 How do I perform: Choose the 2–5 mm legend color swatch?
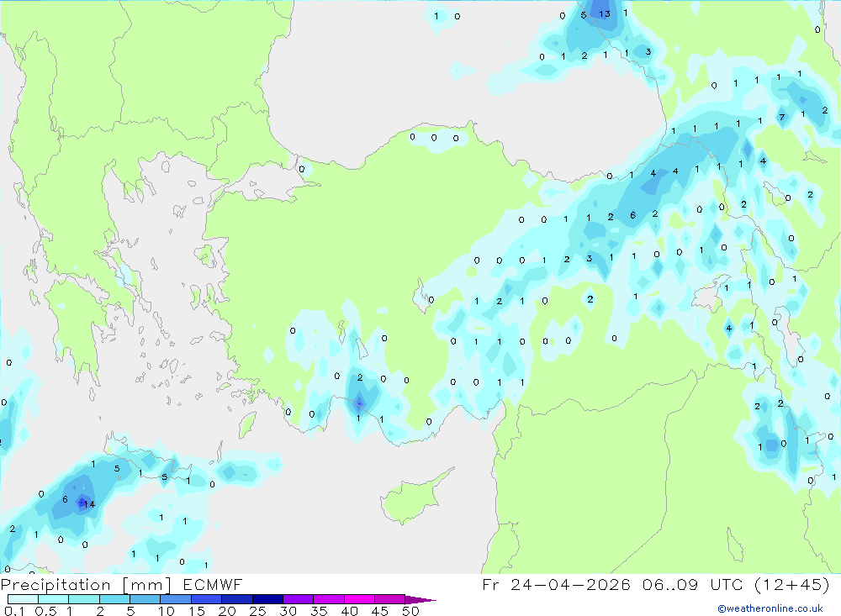[114, 599]
